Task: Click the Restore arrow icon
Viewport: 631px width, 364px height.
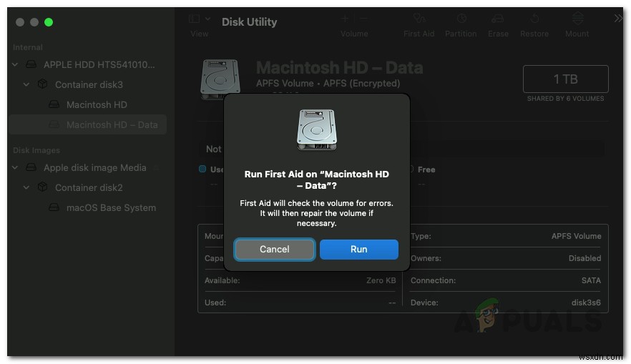Action: tap(534, 19)
